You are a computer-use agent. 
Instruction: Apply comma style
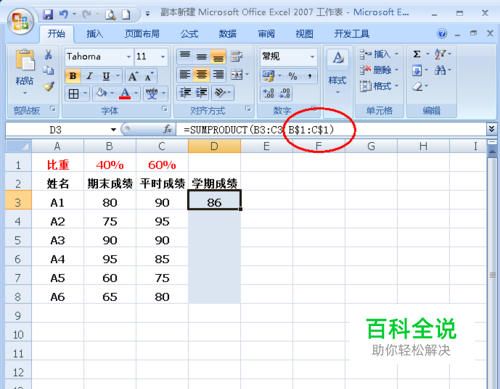(x=310, y=76)
